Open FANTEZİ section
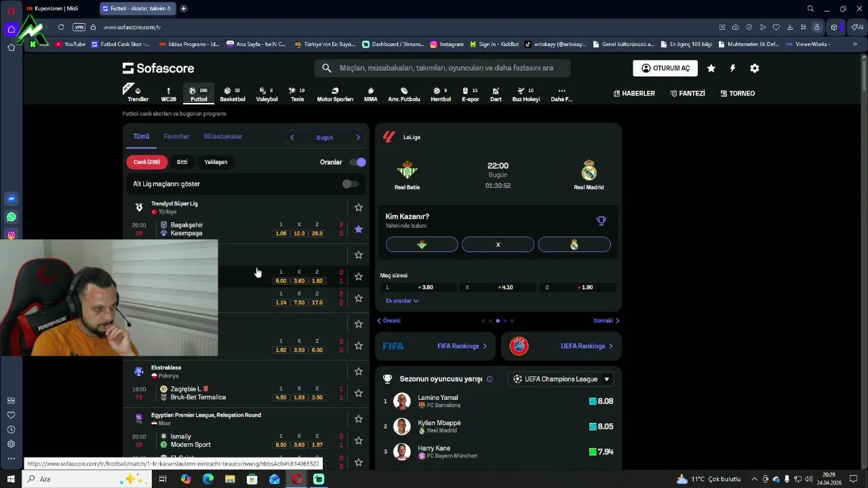The height and width of the screenshot is (488, 868). click(688, 94)
